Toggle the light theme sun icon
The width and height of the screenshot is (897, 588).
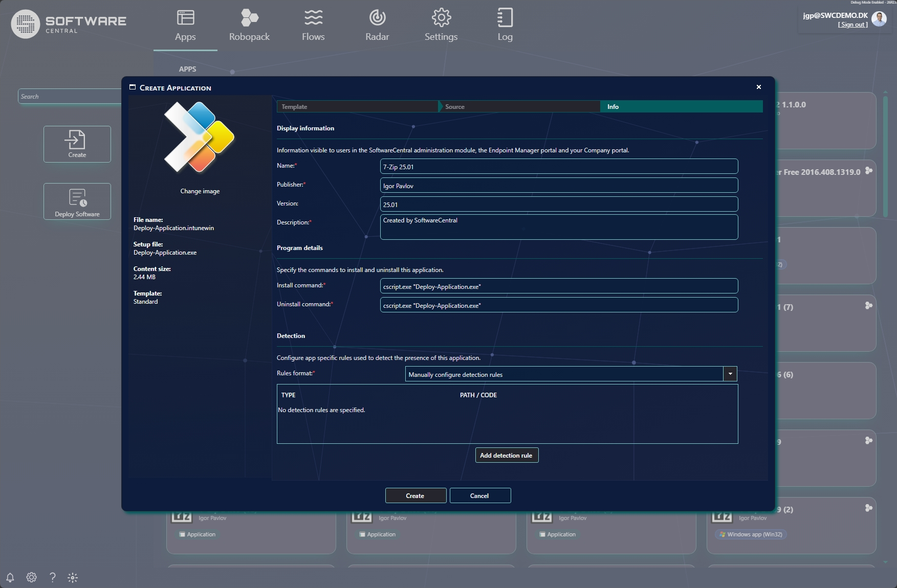73,578
